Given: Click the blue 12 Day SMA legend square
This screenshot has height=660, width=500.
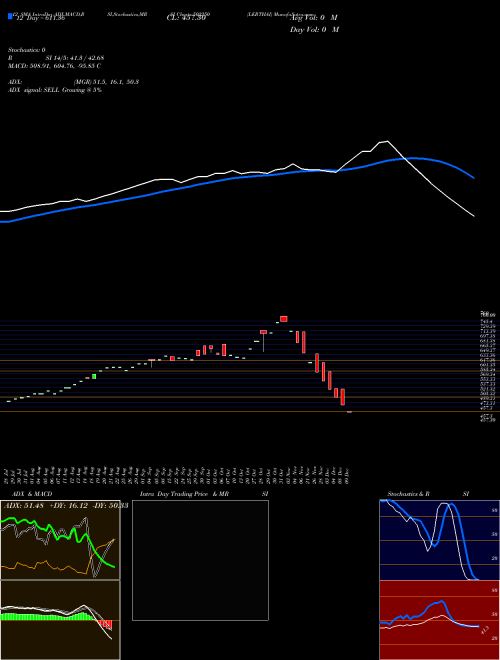Looking at the screenshot, I should point(10,17).
